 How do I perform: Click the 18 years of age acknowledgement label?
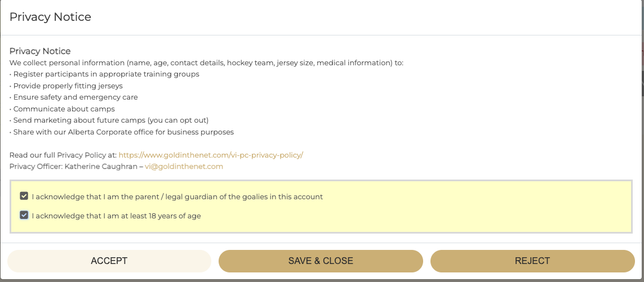pyautogui.click(x=116, y=216)
